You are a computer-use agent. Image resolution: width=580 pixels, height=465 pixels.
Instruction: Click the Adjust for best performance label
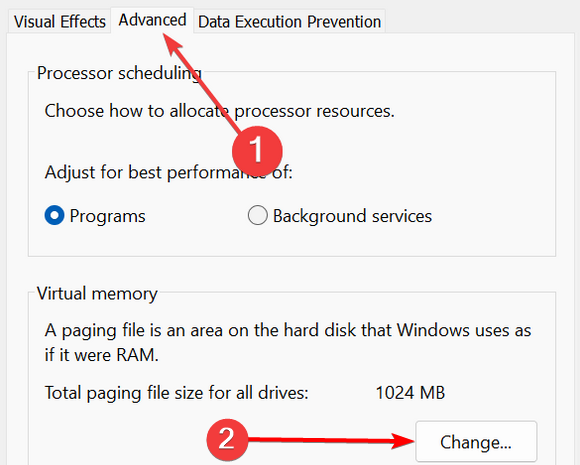169,172
